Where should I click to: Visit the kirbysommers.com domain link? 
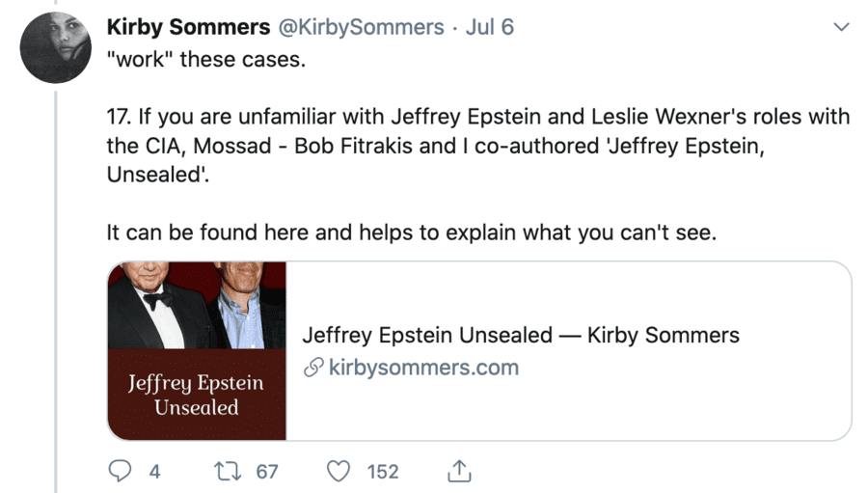(423, 368)
